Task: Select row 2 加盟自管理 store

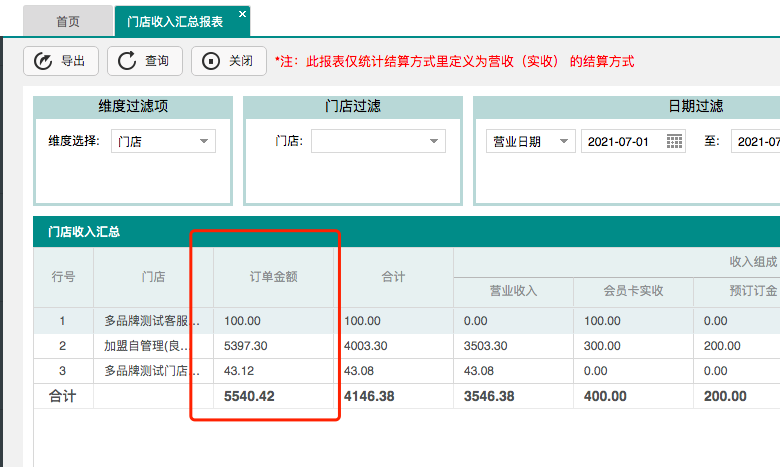Action: 153,346
